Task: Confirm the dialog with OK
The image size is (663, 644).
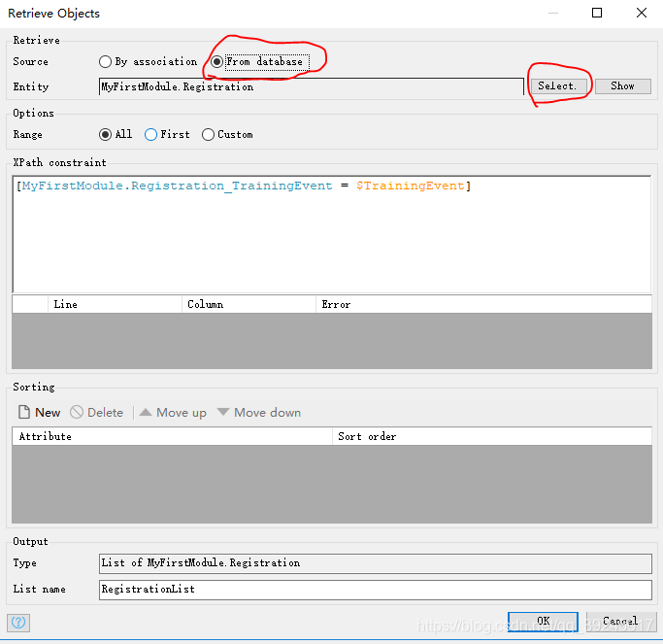Action: (543, 621)
